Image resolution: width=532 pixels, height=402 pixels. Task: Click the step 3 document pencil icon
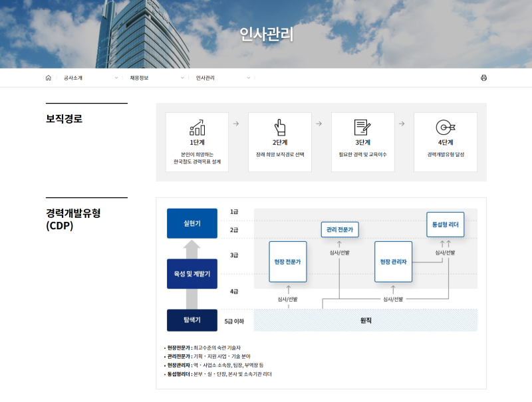pyautogui.click(x=362, y=128)
